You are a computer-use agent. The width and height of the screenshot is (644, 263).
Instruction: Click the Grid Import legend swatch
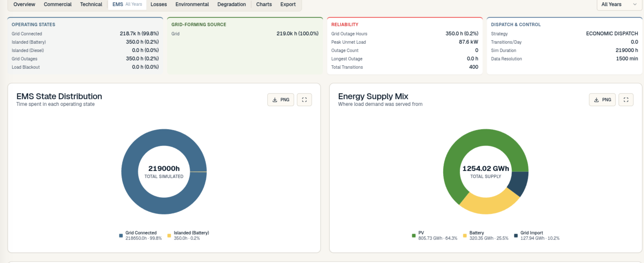tap(516, 235)
